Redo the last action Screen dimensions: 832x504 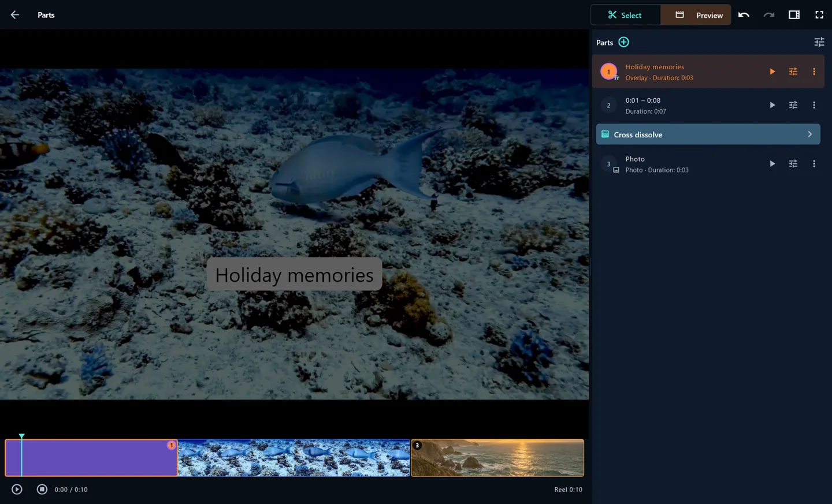768,15
